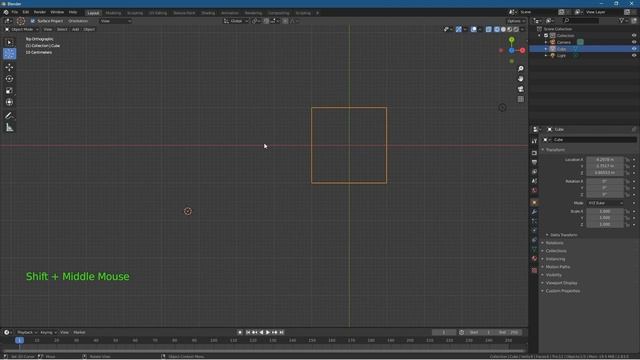This screenshot has height=360, width=640.
Task: Open the Output properties tab
Action: (534, 162)
